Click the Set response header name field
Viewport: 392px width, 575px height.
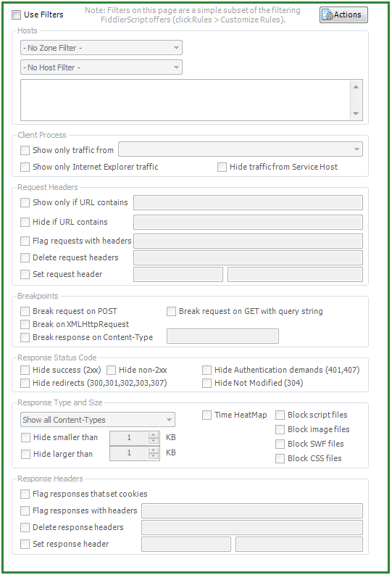(x=186, y=545)
